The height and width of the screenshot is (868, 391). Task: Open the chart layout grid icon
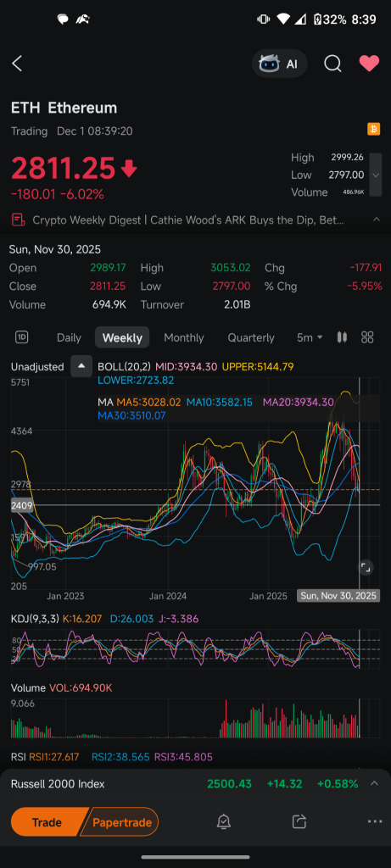[367, 337]
